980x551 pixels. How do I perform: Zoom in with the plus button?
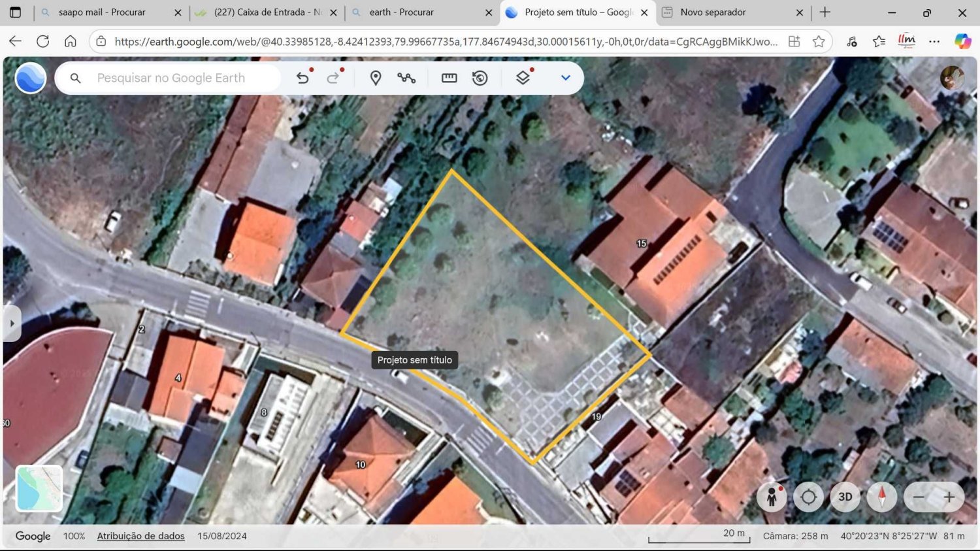point(949,497)
